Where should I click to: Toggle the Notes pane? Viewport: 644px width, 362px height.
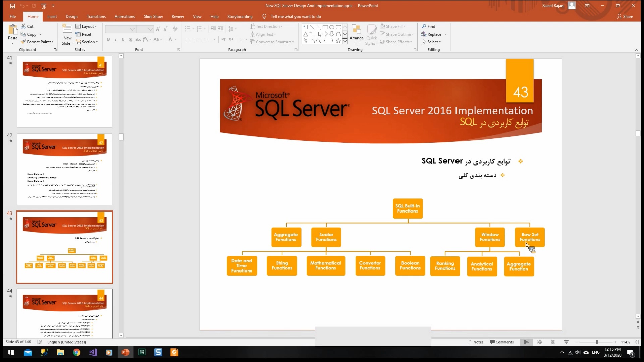tap(475, 342)
